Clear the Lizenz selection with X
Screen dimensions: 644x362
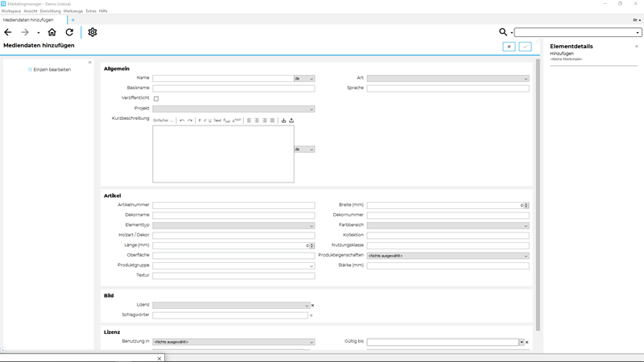312,306
